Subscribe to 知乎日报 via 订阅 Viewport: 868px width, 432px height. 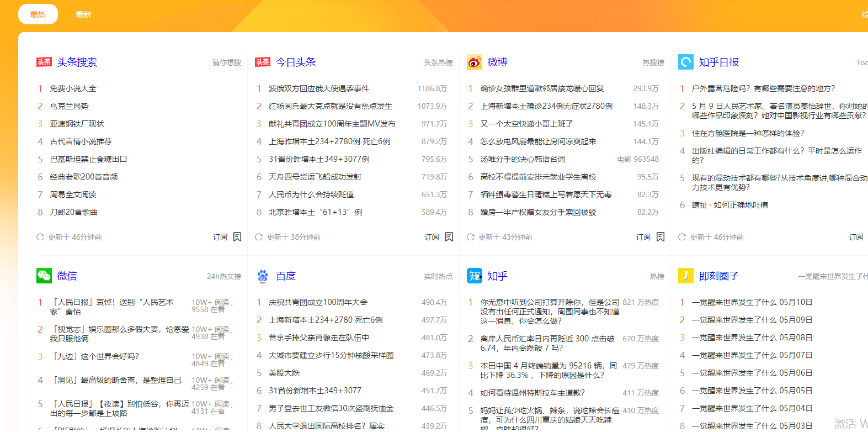point(856,237)
